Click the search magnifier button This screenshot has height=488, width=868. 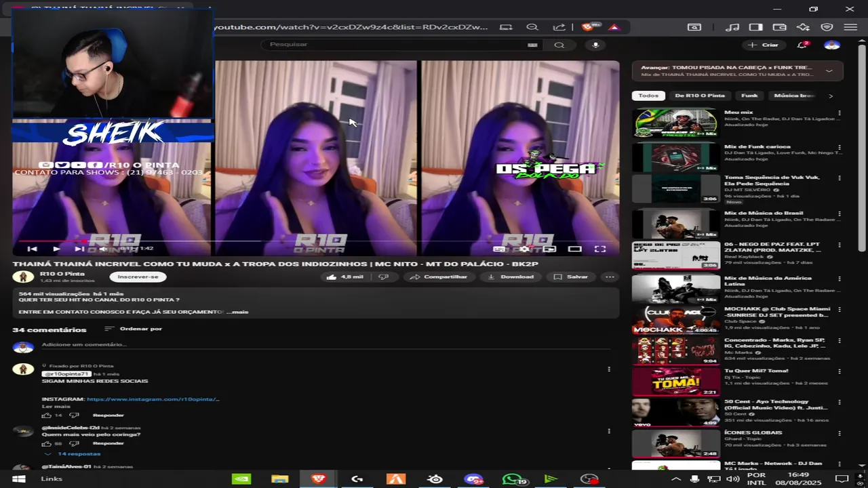[x=559, y=45]
